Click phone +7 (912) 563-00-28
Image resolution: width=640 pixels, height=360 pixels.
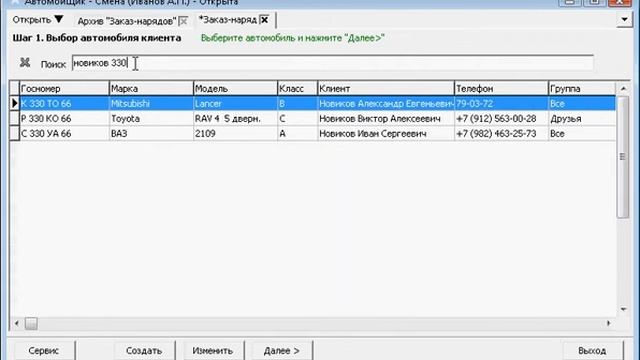tap(501, 119)
